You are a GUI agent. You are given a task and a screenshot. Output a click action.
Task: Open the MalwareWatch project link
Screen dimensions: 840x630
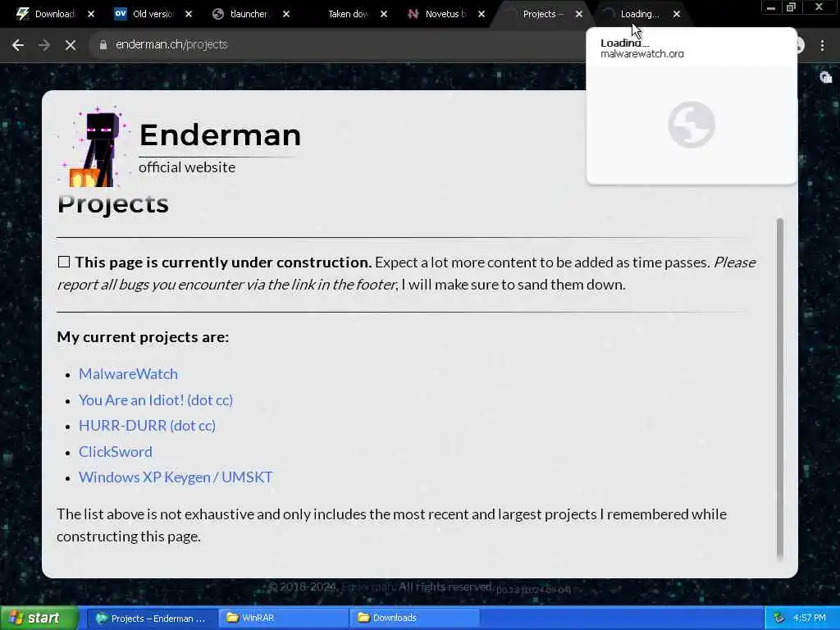[128, 374]
